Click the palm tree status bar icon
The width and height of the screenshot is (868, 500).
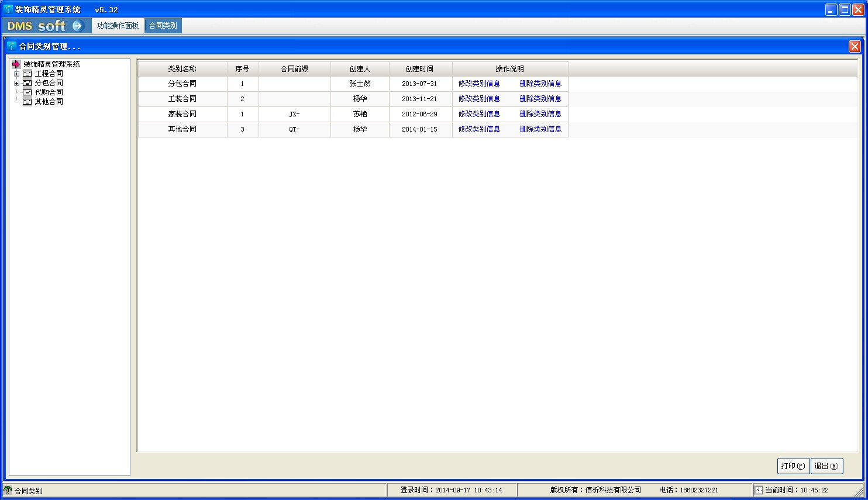(8, 490)
